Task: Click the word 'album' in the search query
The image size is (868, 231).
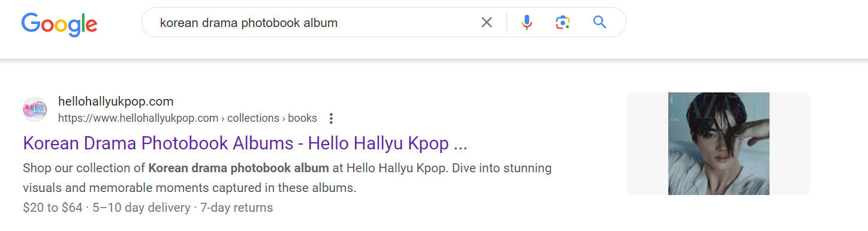Action: coord(321,23)
